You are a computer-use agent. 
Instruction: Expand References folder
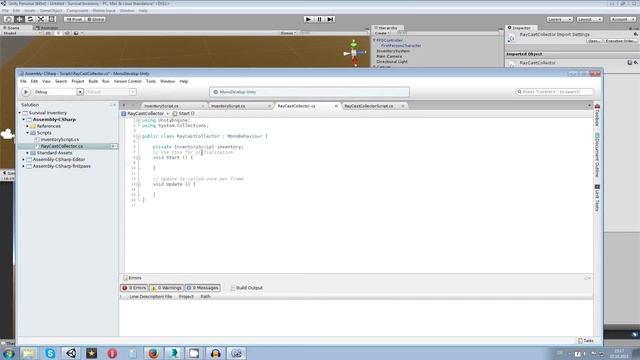28,126
